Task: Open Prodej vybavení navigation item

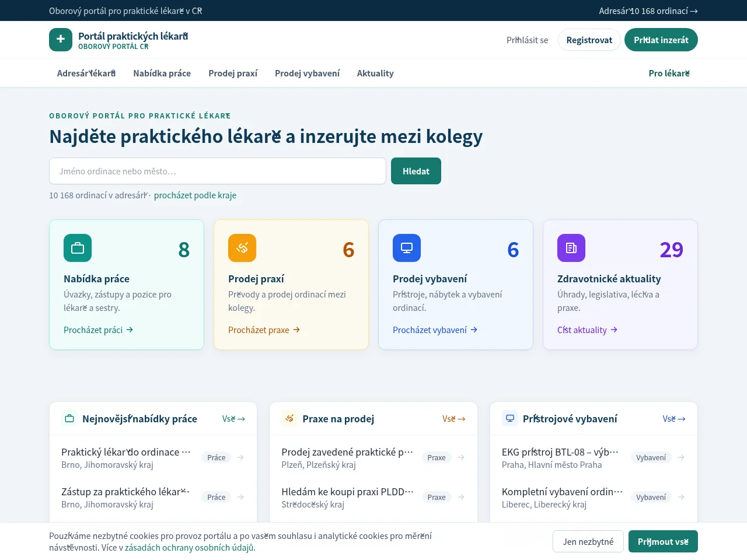Action: pos(307,73)
